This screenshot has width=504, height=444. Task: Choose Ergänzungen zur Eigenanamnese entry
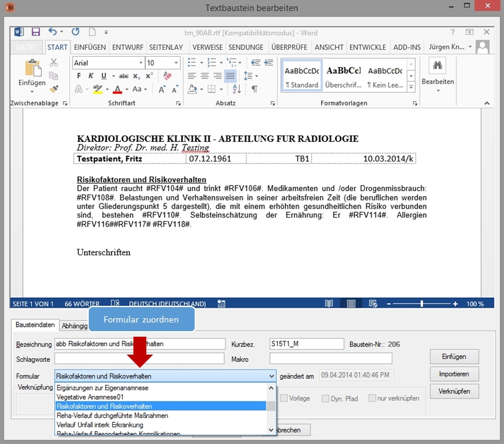161,388
